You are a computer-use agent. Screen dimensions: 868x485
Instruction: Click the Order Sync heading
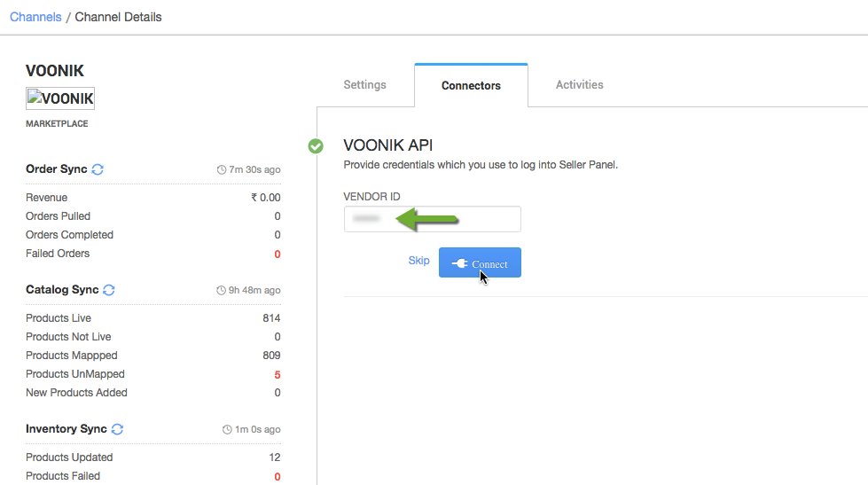tap(57, 168)
